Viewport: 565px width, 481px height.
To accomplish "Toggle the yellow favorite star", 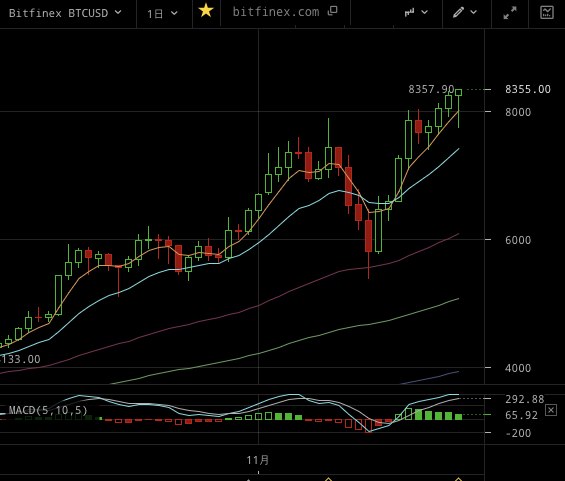I will click(x=206, y=11).
